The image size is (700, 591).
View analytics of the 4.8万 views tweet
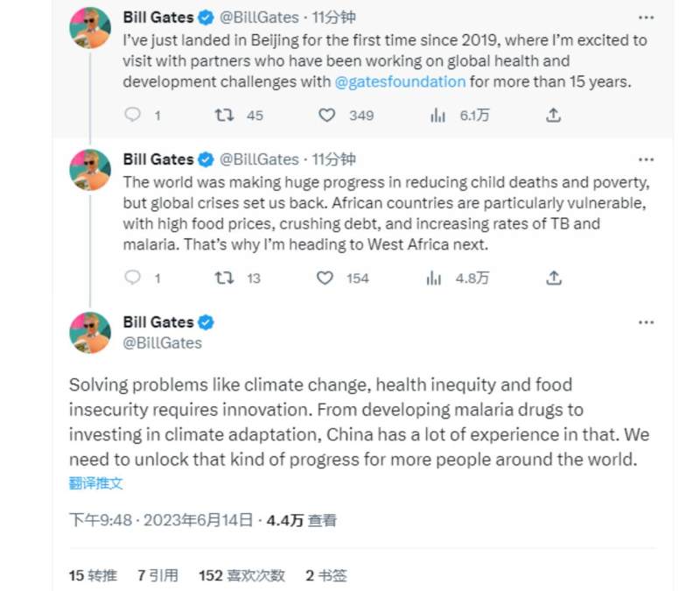(434, 278)
